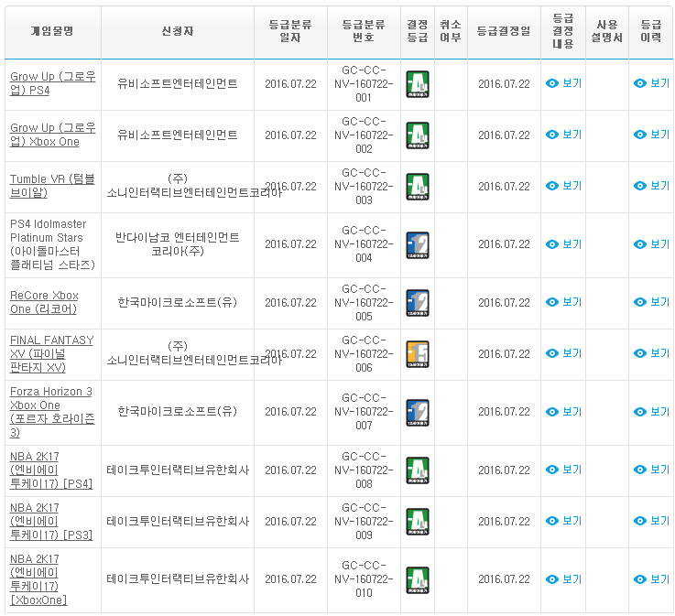Select applicant 반다이남코 엔터테인먼트 코리아(주)
The height and width of the screenshot is (616, 675).
[178, 244]
